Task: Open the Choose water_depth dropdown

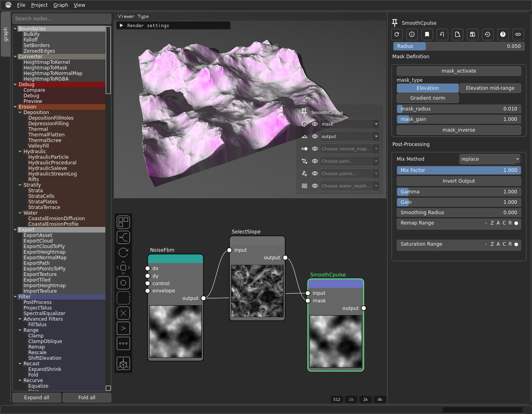Action: click(350, 186)
